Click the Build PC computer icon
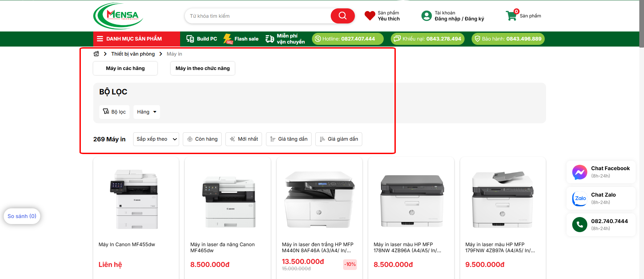 (190, 39)
